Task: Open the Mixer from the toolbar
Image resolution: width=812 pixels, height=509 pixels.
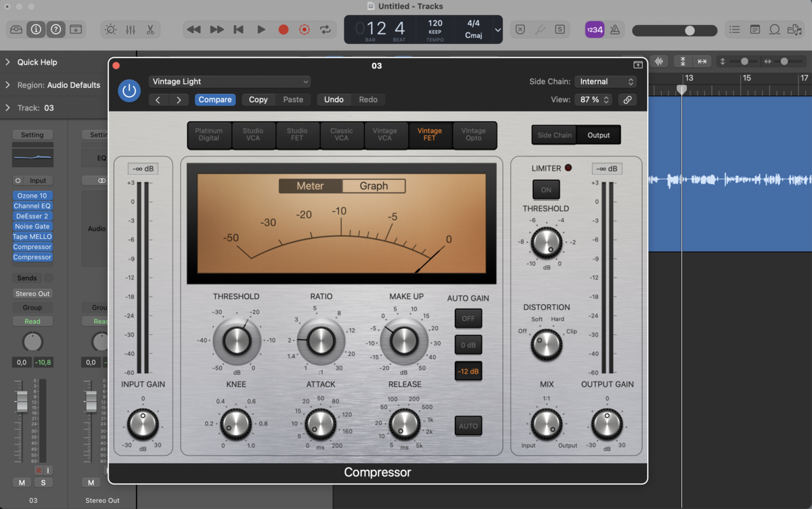Action: [131, 30]
